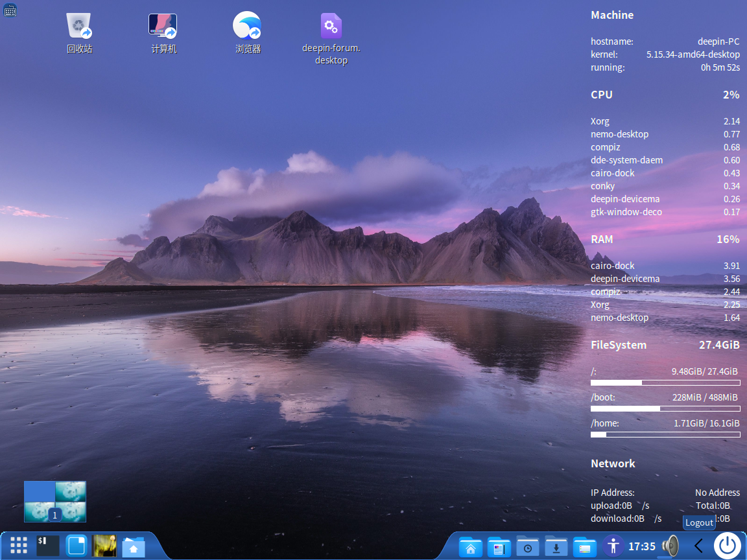Click the folder with up-arrow icon in dock
The height and width of the screenshot is (560, 747).
click(x=133, y=546)
